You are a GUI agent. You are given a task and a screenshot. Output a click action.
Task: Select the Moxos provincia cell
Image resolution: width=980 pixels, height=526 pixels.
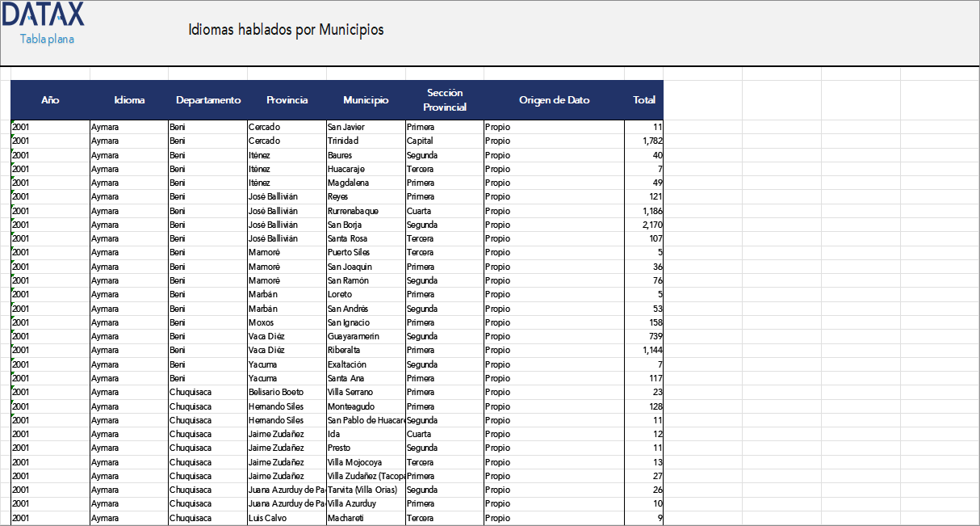pyautogui.click(x=287, y=322)
